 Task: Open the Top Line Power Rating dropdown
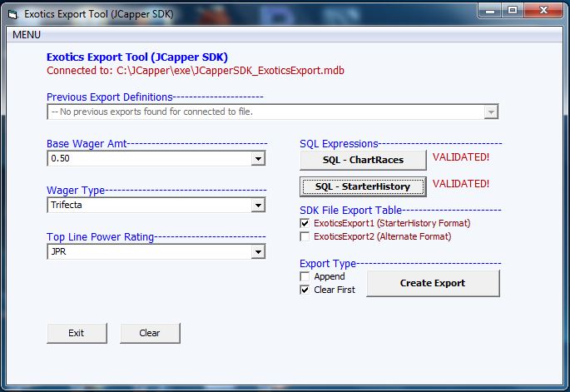pos(258,252)
